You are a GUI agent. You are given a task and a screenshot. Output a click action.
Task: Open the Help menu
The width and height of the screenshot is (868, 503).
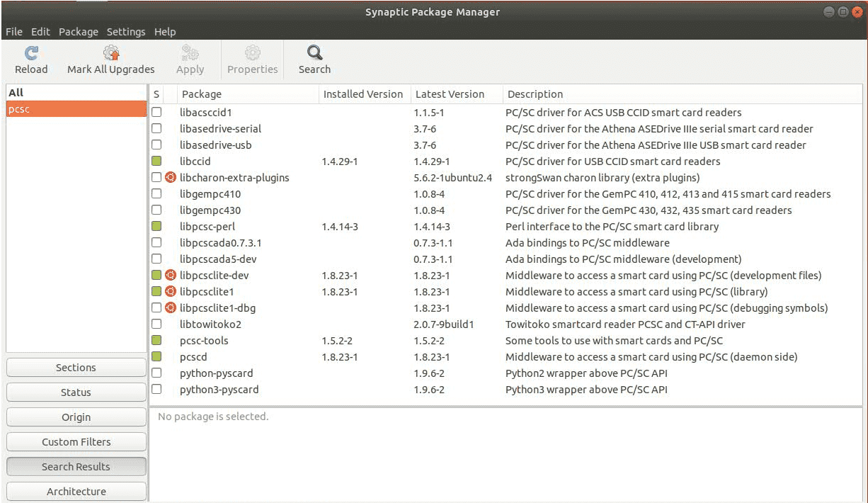[x=165, y=32]
